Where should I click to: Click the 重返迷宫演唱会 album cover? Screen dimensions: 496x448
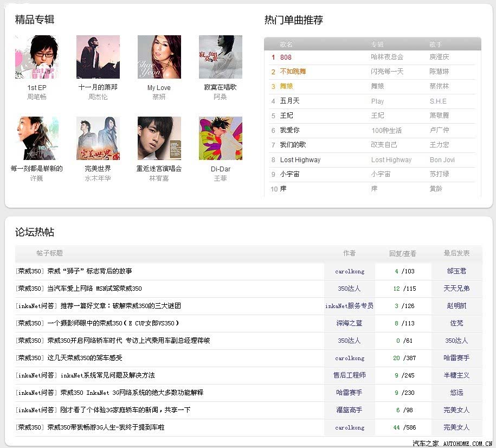coord(159,138)
